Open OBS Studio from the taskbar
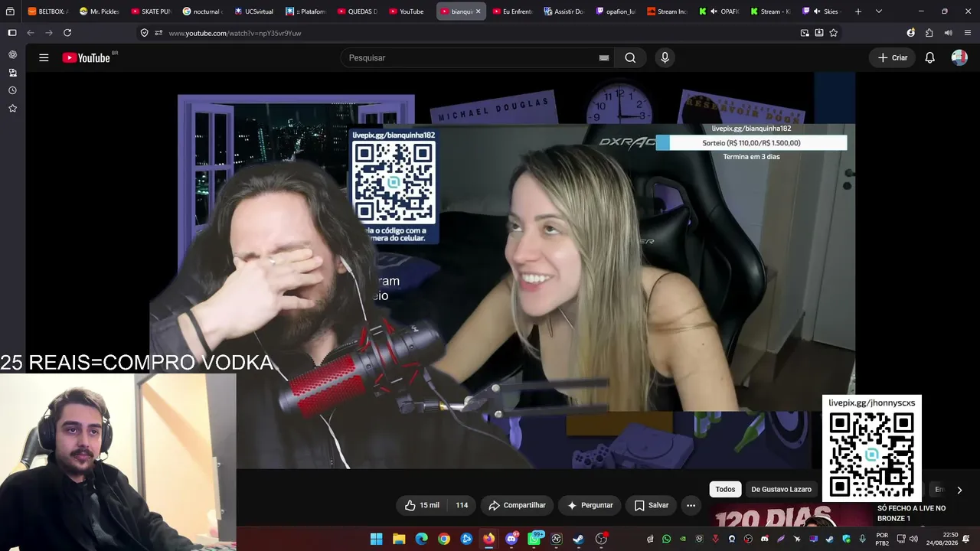Screen dimensions: 980x551 [602, 539]
